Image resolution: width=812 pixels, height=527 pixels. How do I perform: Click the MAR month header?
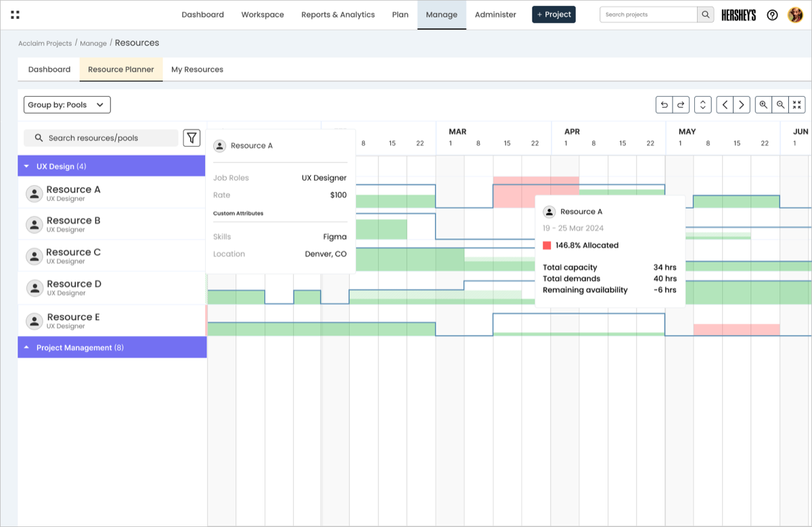(457, 132)
